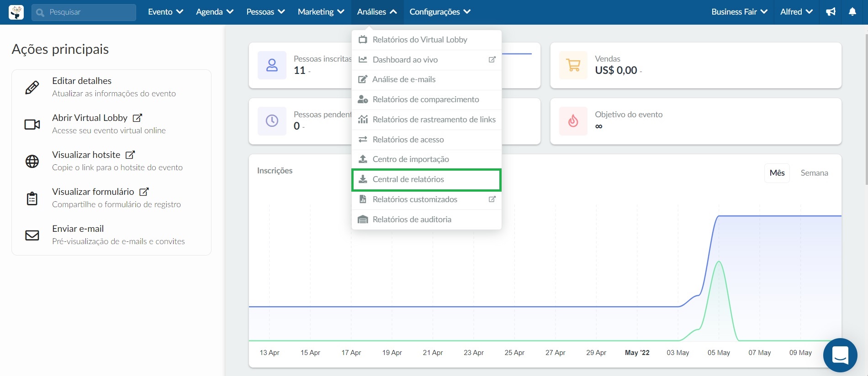Screen dimensions: 868x376
Task: Click external link icon on Relatórios customizados
Action: tap(492, 199)
